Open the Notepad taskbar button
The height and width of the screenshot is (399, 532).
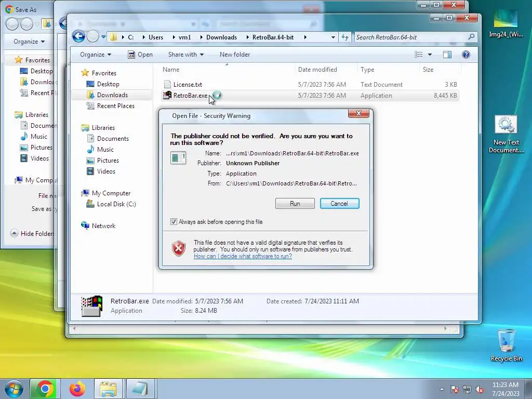(x=140, y=389)
